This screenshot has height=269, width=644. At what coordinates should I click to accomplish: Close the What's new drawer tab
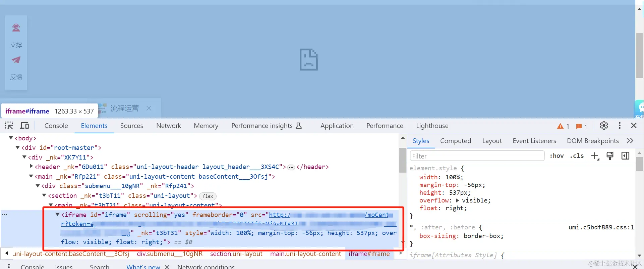(167, 267)
